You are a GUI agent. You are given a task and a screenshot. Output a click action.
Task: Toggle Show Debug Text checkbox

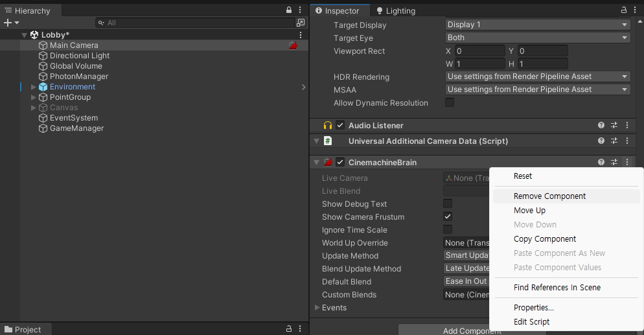(x=448, y=203)
